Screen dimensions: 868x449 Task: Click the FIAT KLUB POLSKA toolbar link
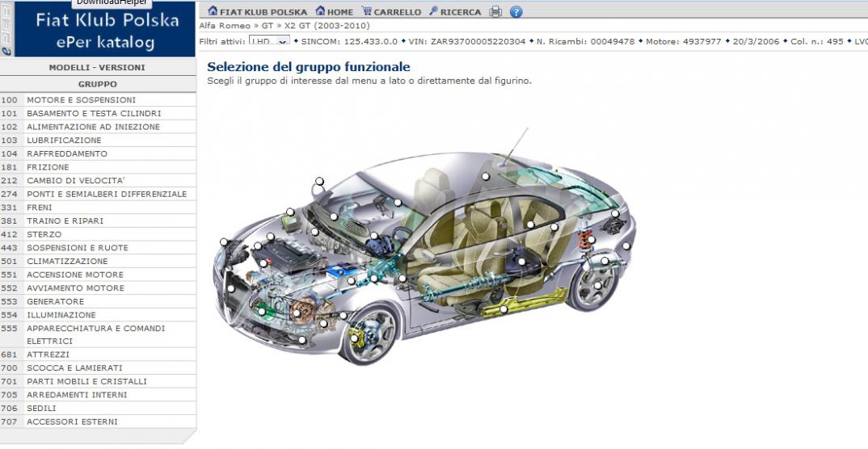(x=258, y=11)
